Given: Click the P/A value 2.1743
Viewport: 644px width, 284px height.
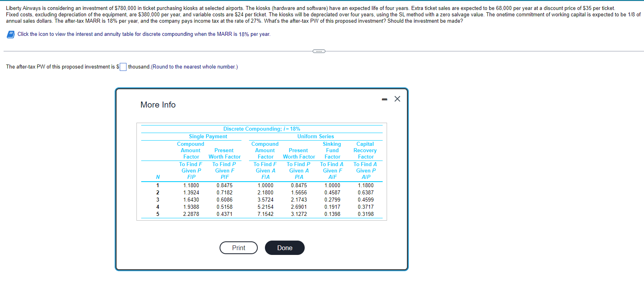Looking at the screenshot, I should coord(299,200).
